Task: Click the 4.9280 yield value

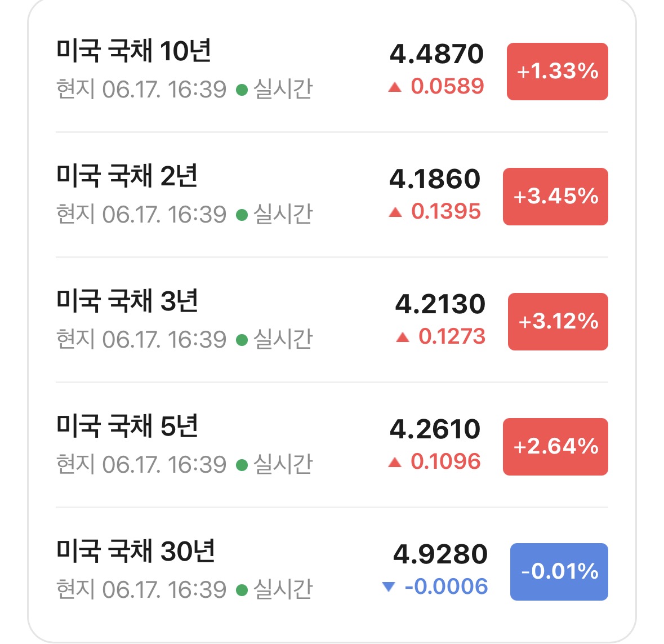Action: [x=440, y=554]
